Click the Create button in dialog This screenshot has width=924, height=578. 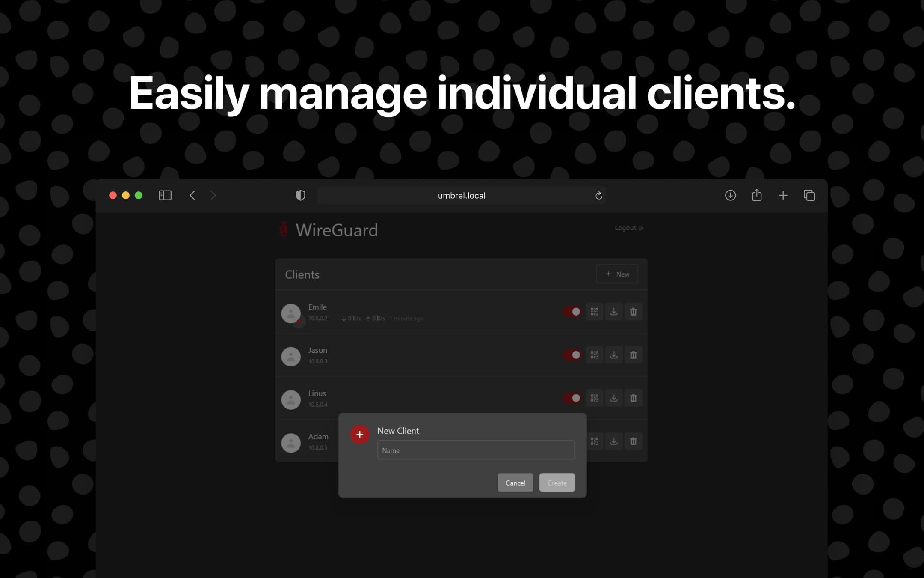(x=557, y=482)
